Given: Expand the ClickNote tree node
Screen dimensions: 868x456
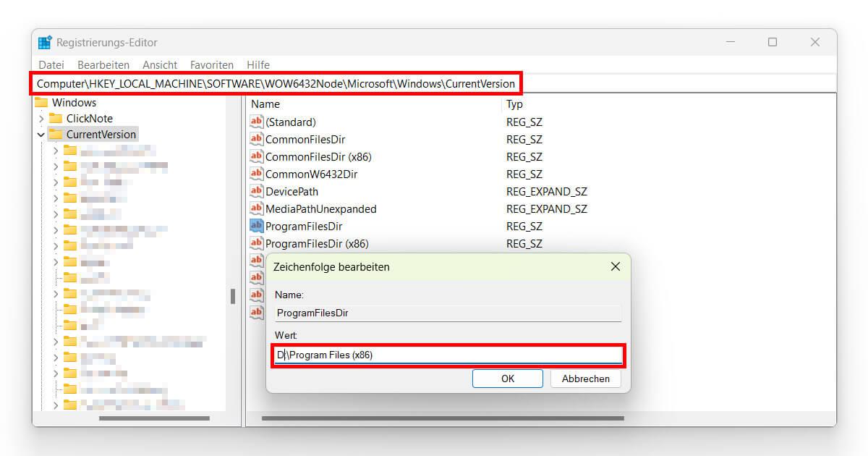Looking at the screenshot, I should [41, 118].
